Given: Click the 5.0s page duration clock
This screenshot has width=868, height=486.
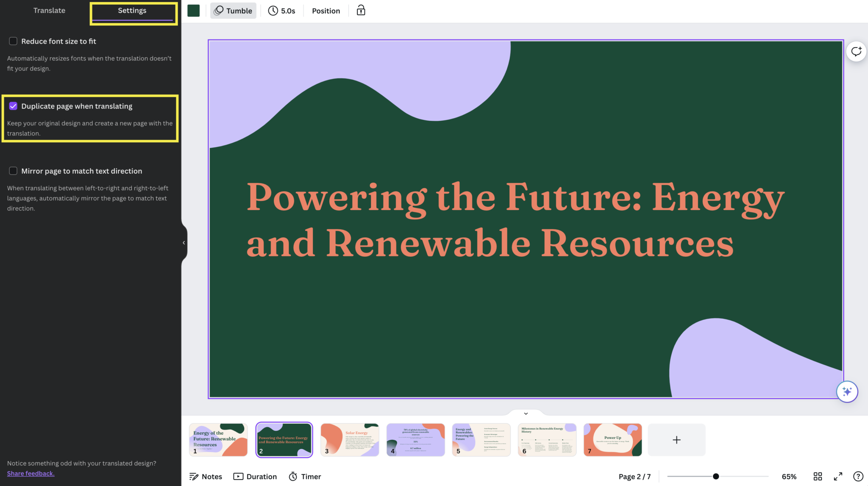Looking at the screenshot, I should pyautogui.click(x=282, y=11).
